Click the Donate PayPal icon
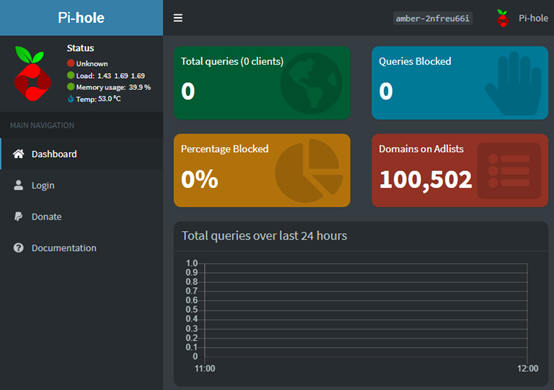The image size is (554, 390). point(18,216)
